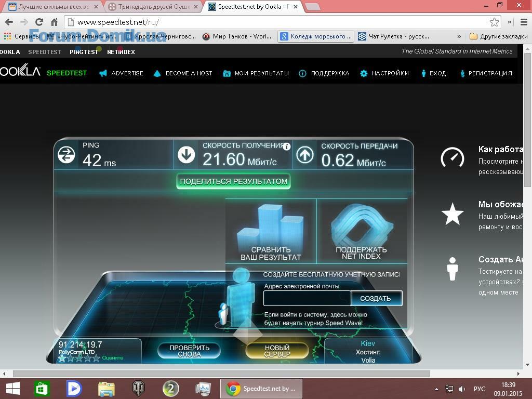Open the browser home page

[54, 22]
